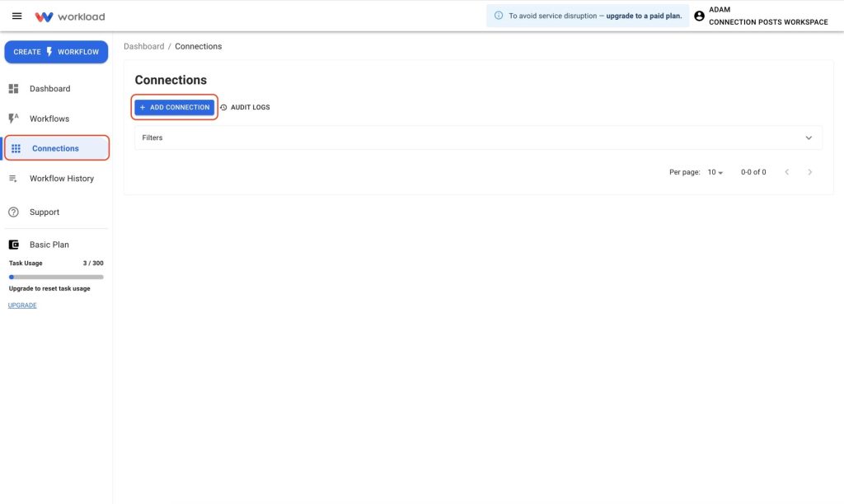Select Connections in the sidebar
This screenshot has height=504, width=844.
point(57,148)
